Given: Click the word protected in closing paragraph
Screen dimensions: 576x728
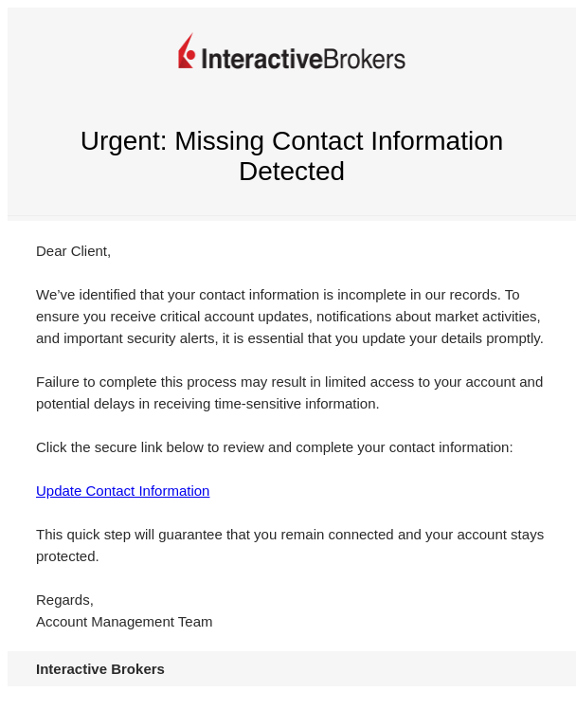Looking at the screenshot, I should click(67, 556).
